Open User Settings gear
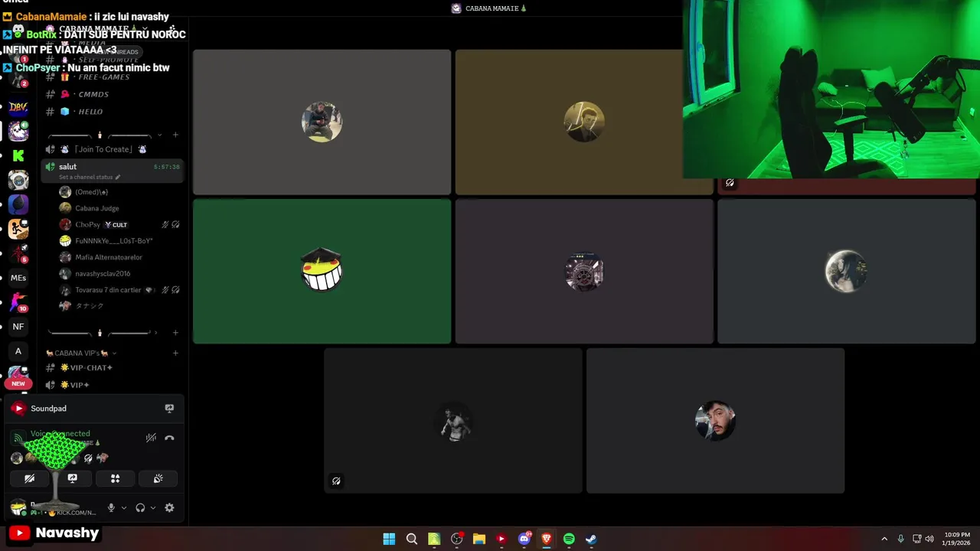The width and height of the screenshot is (980, 551). click(169, 507)
